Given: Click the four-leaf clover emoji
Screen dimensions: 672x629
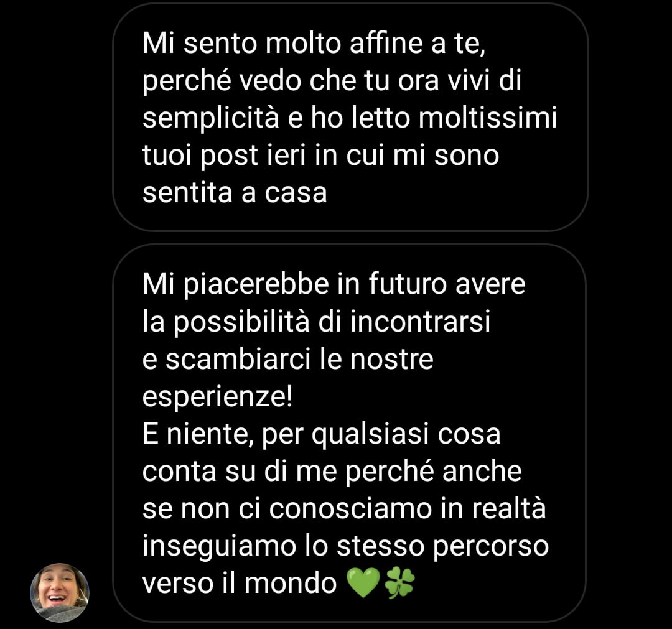Looking at the screenshot, I should (399, 583).
